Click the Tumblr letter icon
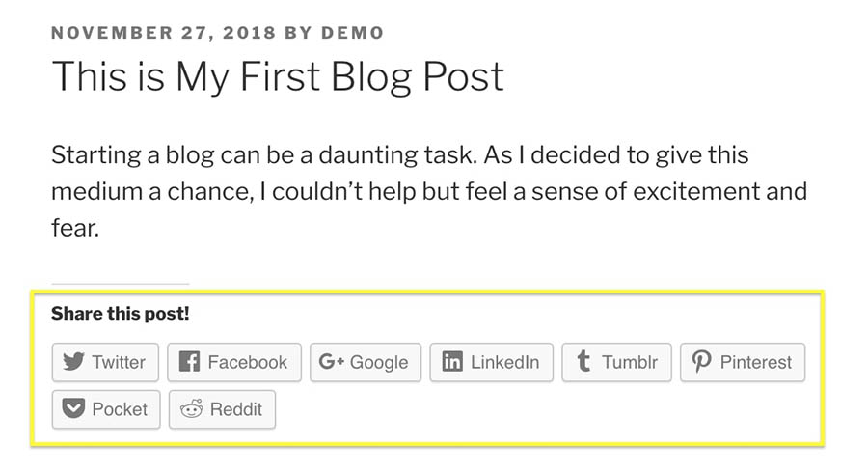The image size is (868, 474). [583, 361]
